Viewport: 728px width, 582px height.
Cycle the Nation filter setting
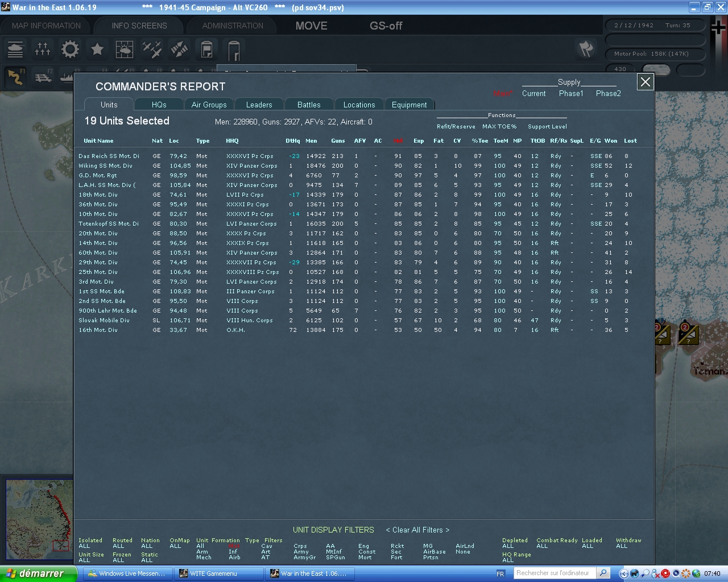[x=150, y=544]
